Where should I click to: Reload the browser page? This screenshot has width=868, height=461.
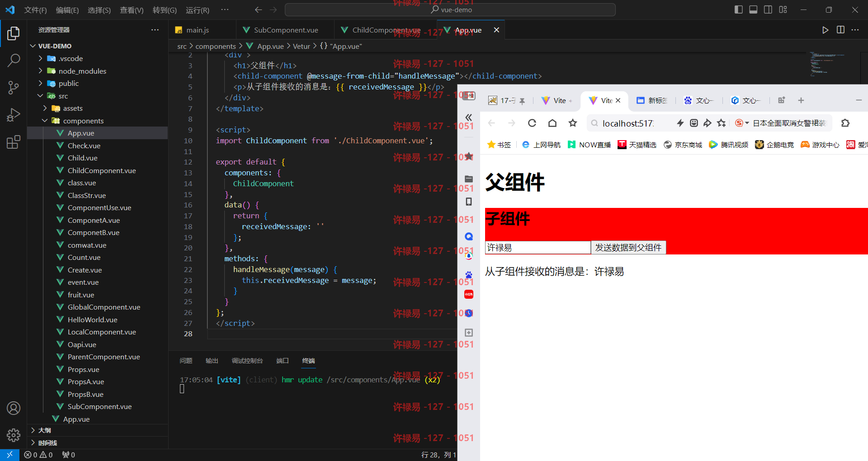click(x=532, y=123)
